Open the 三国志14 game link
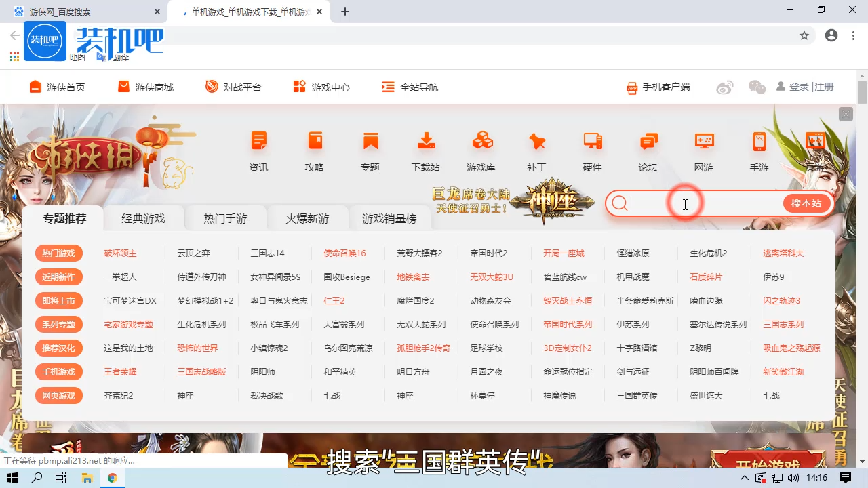Image resolution: width=868 pixels, height=488 pixels. (267, 253)
